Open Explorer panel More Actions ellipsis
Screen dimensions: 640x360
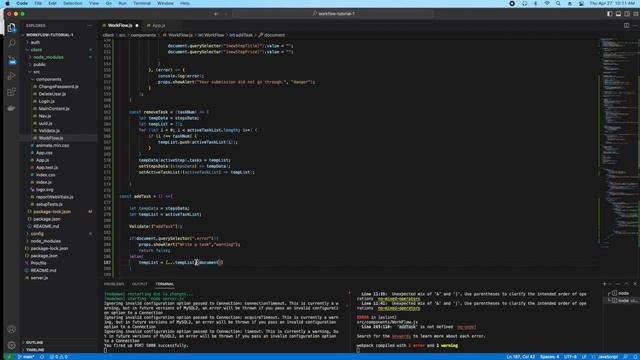click(90, 25)
